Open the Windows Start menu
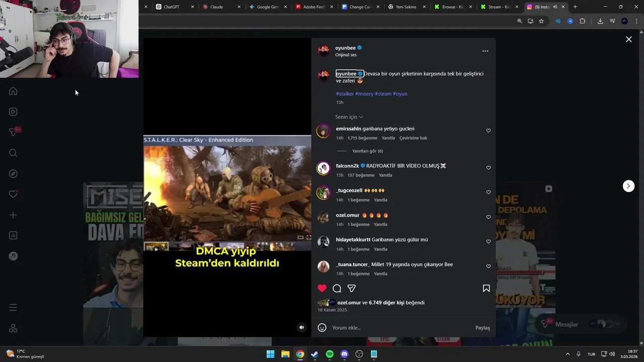The height and width of the screenshot is (362, 644). point(270,354)
